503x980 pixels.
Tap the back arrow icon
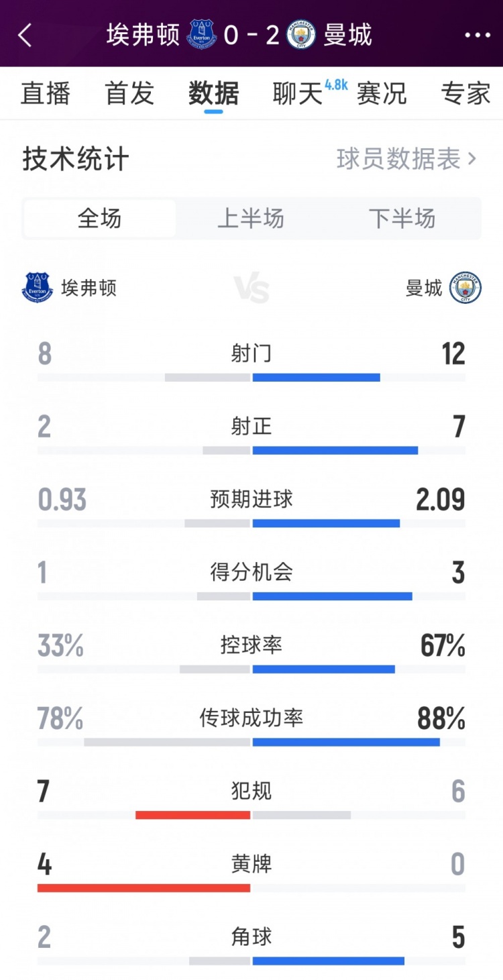coord(25,35)
